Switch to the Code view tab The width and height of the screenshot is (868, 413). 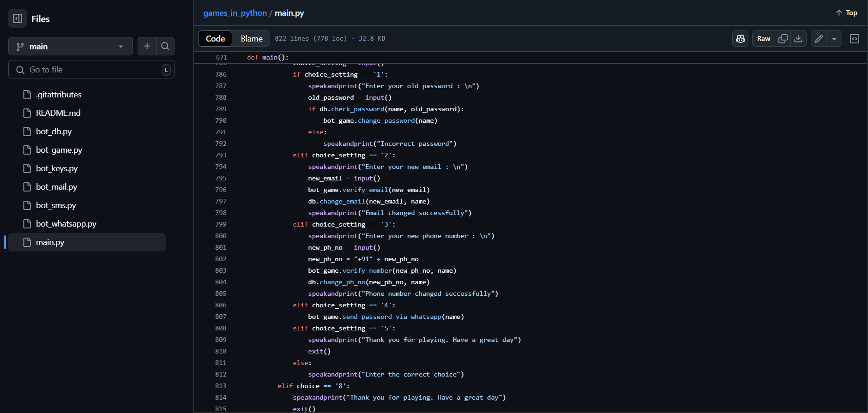[216, 39]
